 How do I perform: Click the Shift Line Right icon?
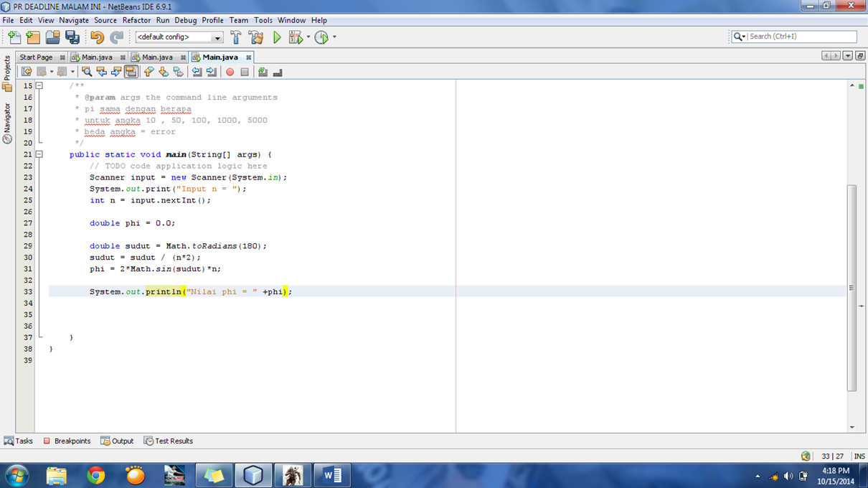[212, 72]
